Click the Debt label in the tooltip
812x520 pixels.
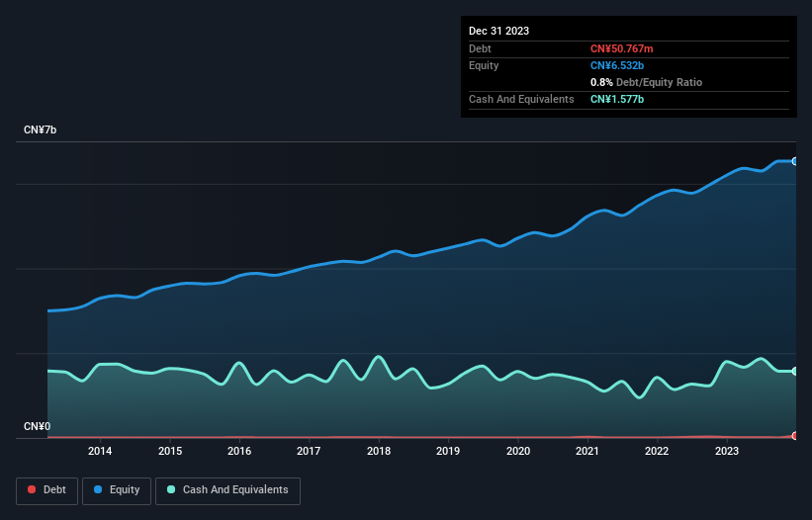click(x=480, y=48)
